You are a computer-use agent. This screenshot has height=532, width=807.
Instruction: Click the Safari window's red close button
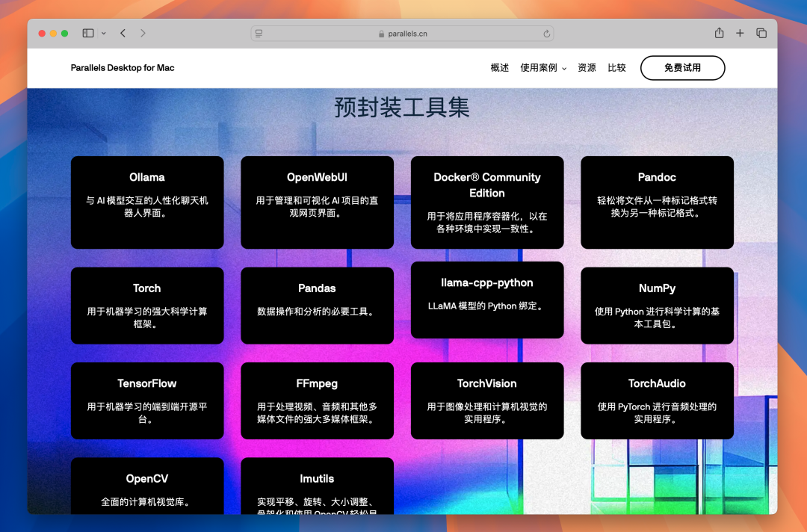(x=42, y=34)
